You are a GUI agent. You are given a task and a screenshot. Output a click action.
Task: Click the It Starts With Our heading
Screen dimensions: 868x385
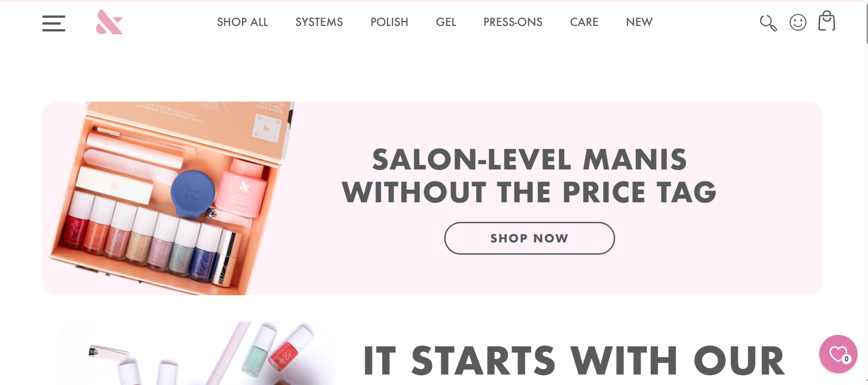point(574,361)
